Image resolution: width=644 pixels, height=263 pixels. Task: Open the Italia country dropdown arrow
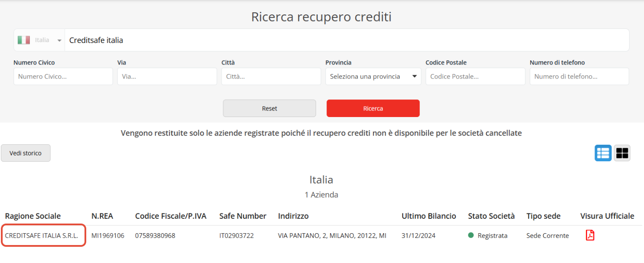(x=60, y=40)
